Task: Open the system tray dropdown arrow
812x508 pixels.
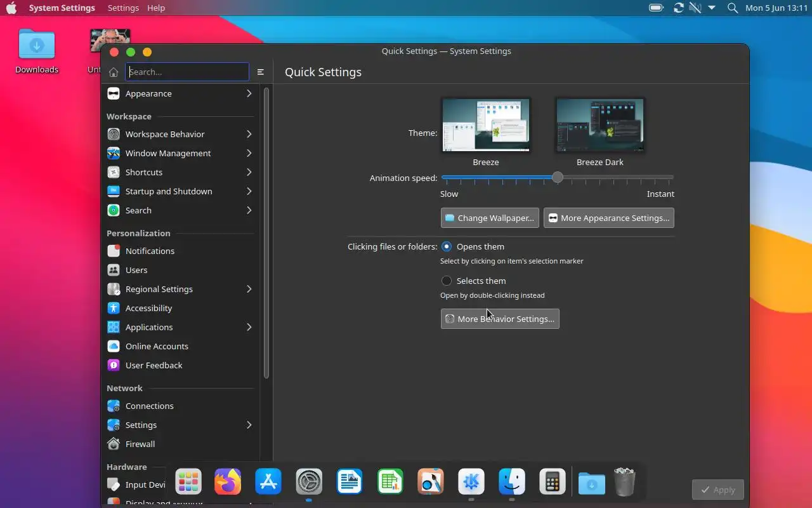Action: click(712, 8)
